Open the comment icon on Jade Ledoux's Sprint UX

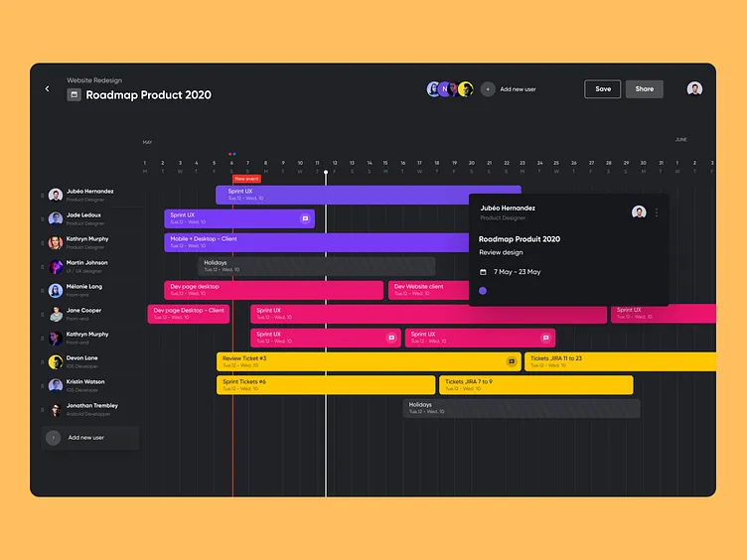pos(305,218)
